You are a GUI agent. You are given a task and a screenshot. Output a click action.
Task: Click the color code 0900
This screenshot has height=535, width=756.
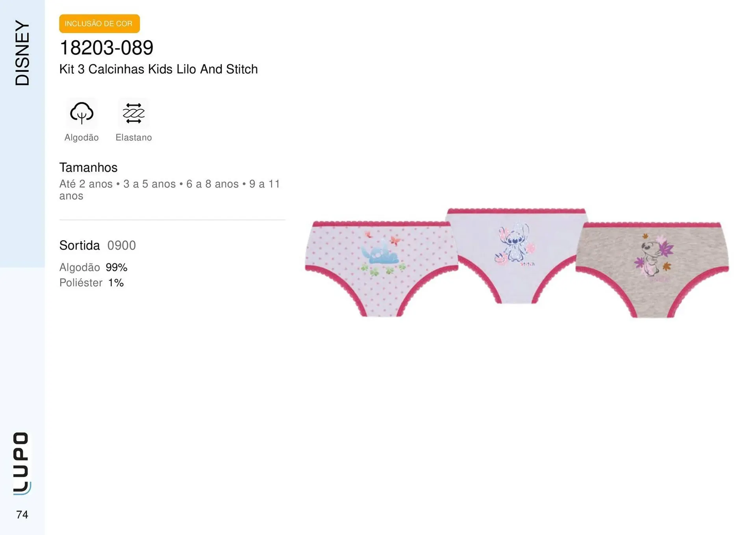(x=121, y=245)
